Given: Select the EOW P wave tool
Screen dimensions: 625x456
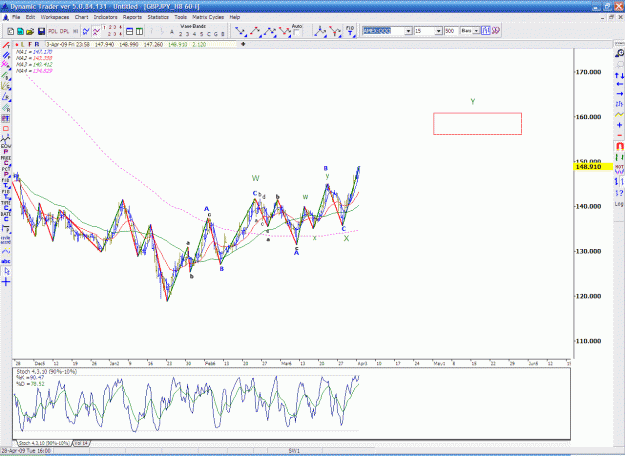Looking at the screenshot, I should [x=6, y=149].
